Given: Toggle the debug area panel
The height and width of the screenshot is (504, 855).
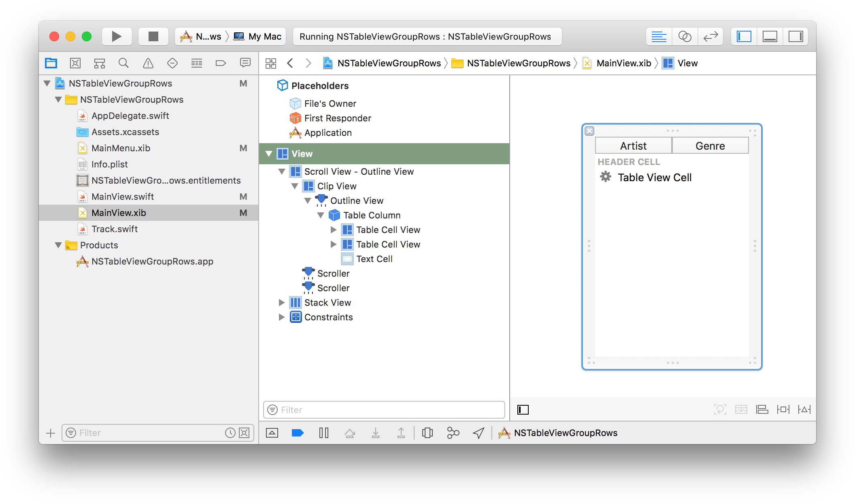Looking at the screenshot, I should pos(770,36).
